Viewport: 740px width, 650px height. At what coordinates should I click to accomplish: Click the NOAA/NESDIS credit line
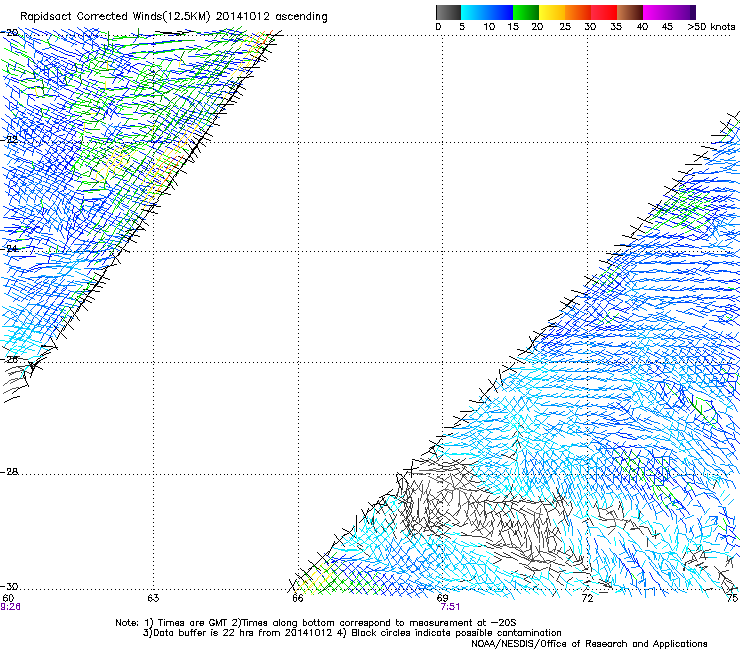[x=589, y=643]
